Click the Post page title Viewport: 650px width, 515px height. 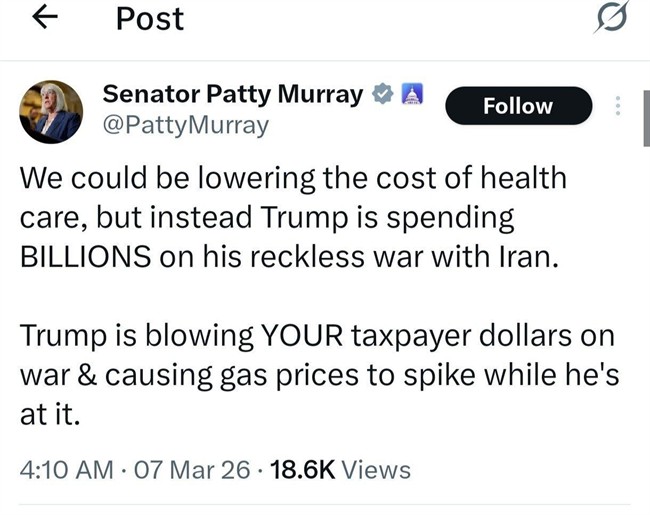tap(150, 18)
